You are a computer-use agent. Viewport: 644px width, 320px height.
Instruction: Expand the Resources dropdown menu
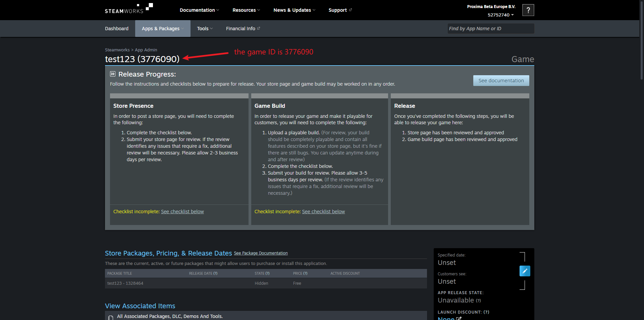[x=246, y=10]
